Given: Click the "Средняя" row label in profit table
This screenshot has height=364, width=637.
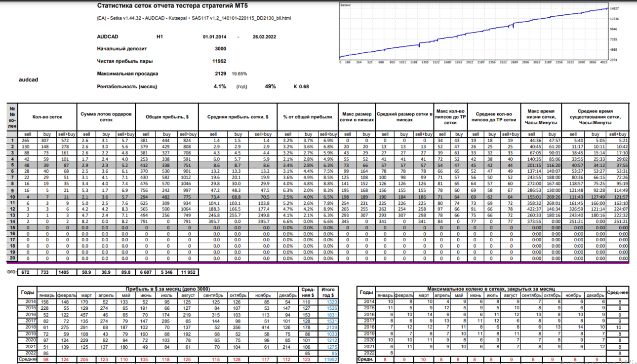Looking at the screenshot, I should [x=28, y=360].
